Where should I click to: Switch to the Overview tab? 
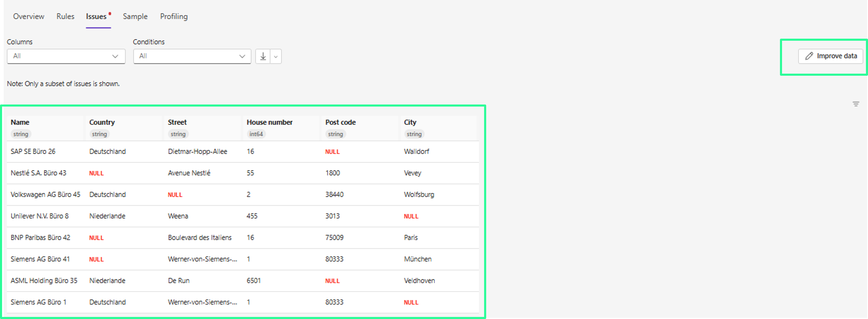(x=29, y=17)
